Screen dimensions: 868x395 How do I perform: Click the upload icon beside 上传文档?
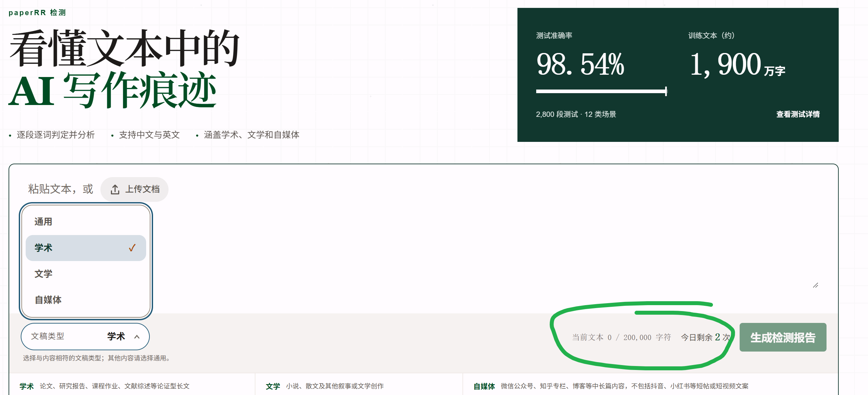pyautogui.click(x=115, y=189)
